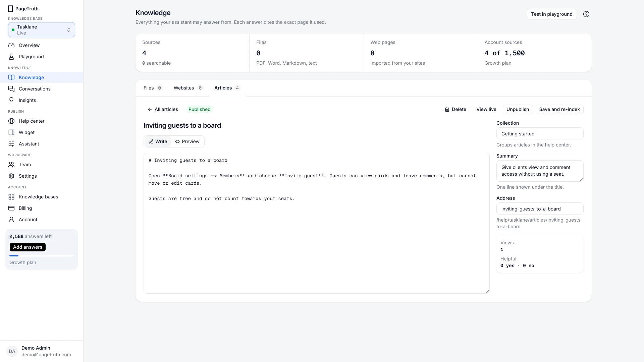Screen dimensions: 644x362
Task: Open the Overview gauge icon
Action: click(11, 45)
